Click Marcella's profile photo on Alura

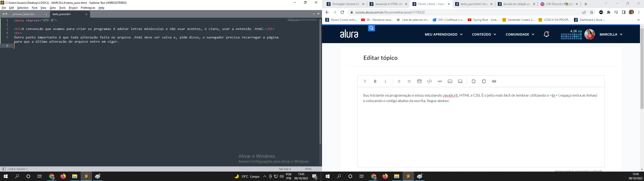590,34
